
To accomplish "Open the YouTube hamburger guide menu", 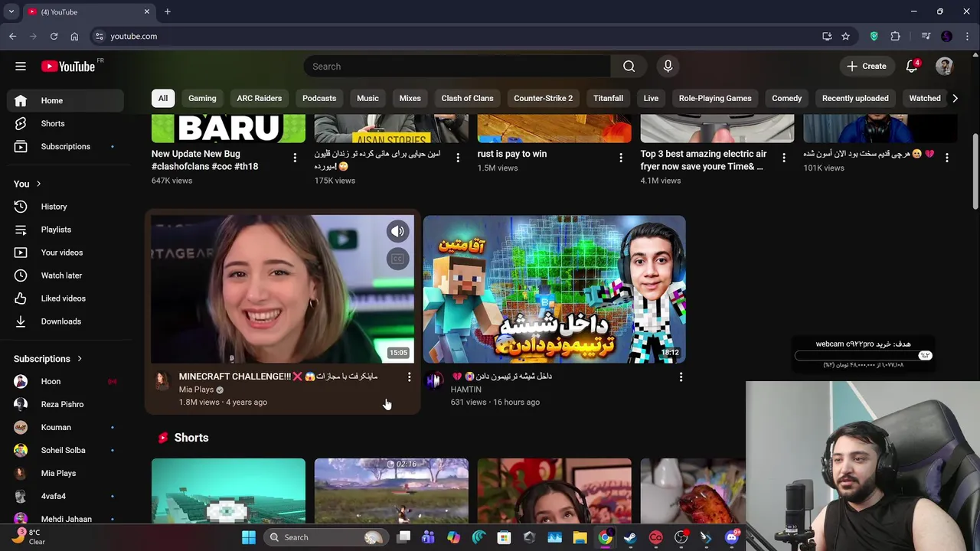I will click(x=21, y=67).
